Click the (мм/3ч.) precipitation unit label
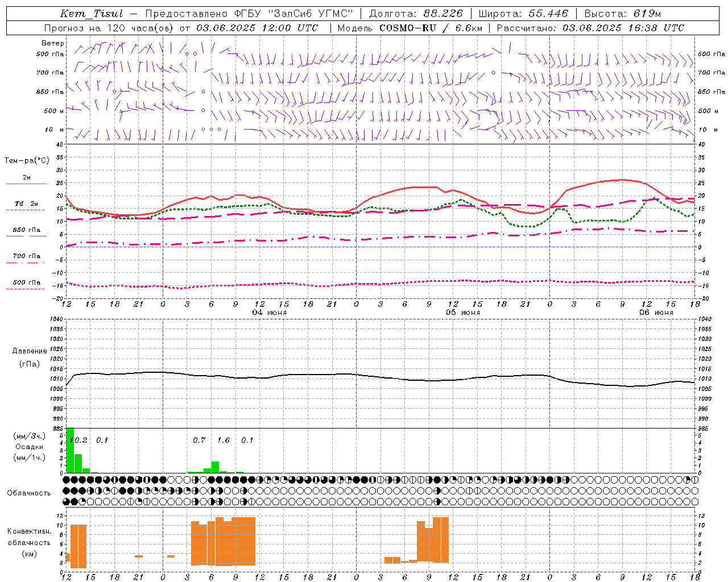Viewport: 728px width, 582px height. 30,436
